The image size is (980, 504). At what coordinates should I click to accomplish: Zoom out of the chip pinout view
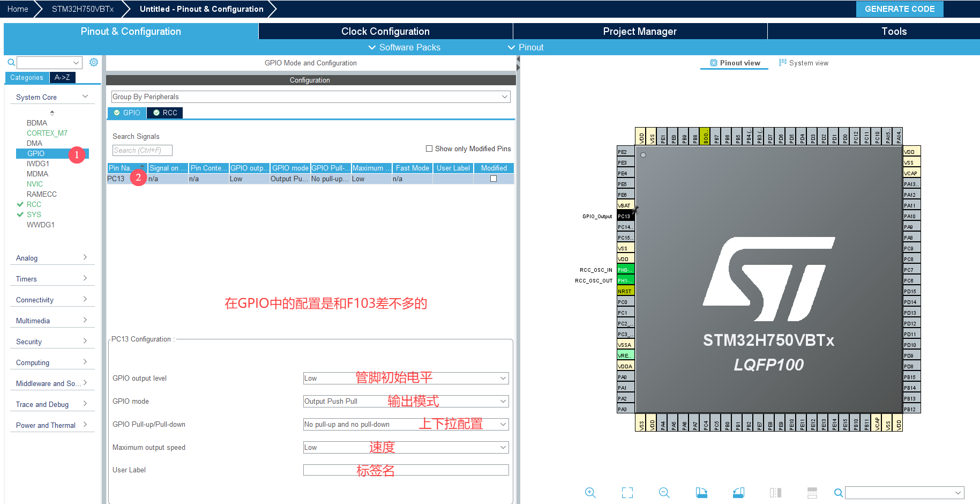[x=664, y=492]
